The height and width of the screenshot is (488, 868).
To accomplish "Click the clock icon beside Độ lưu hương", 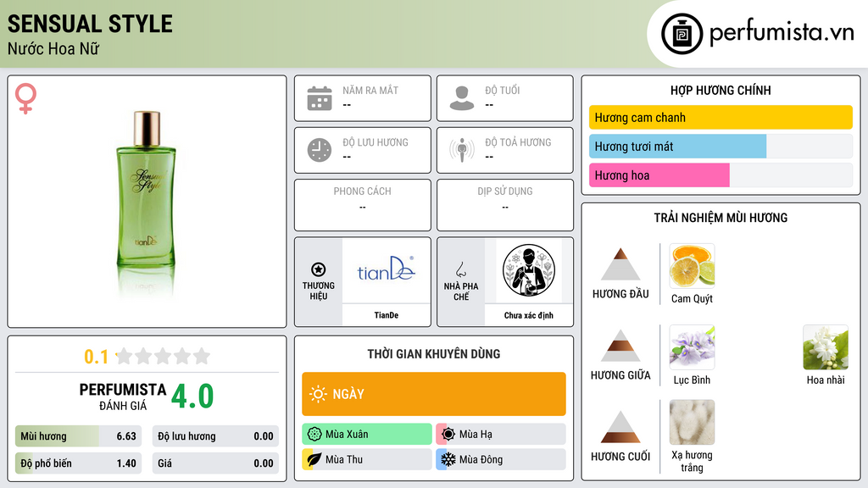I will click(x=320, y=150).
